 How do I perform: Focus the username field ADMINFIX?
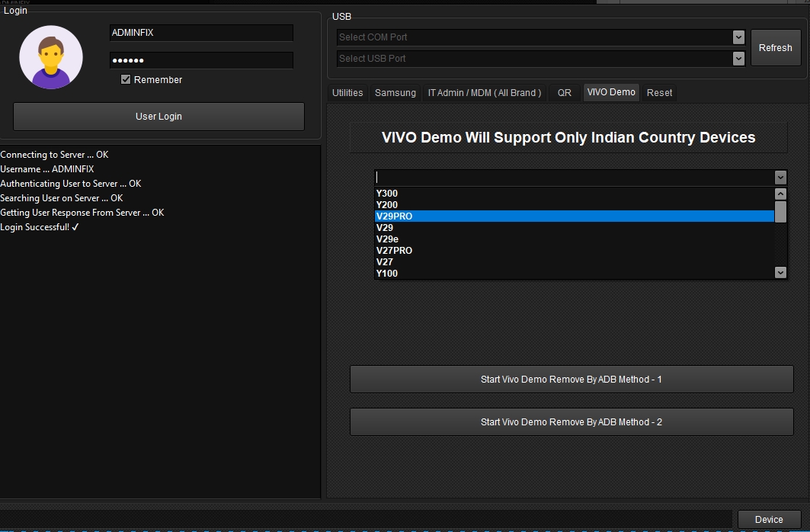201,33
